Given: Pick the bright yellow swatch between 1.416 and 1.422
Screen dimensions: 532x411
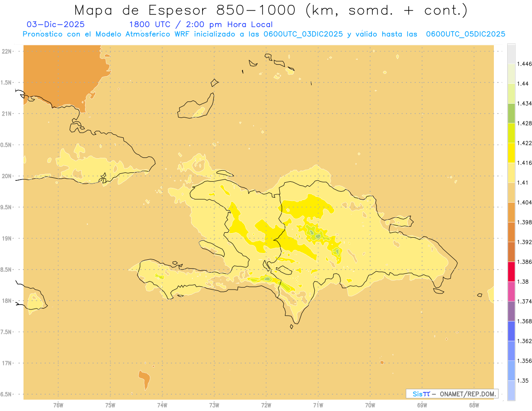Looking at the screenshot, I should tap(511, 153).
